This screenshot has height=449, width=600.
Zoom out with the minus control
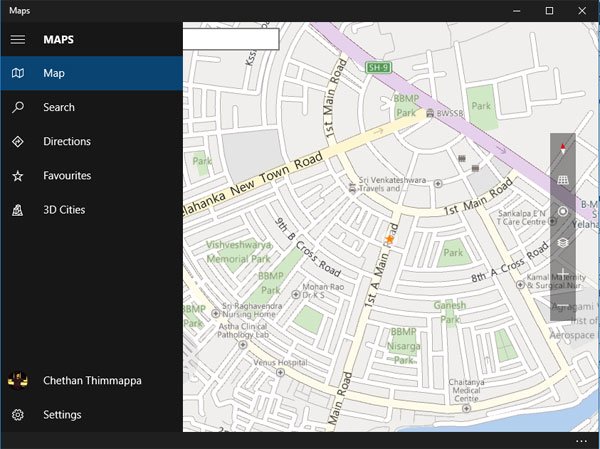coord(563,304)
